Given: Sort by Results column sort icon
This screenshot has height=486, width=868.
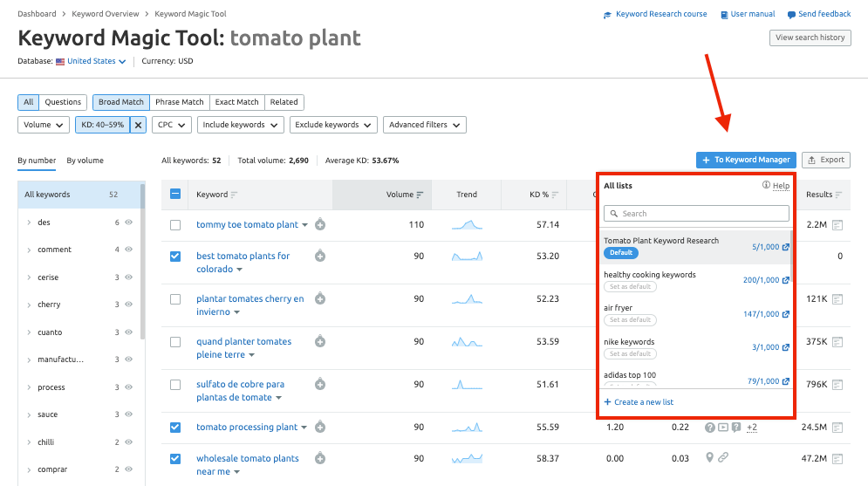Looking at the screenshot, I should pos(838,195).
